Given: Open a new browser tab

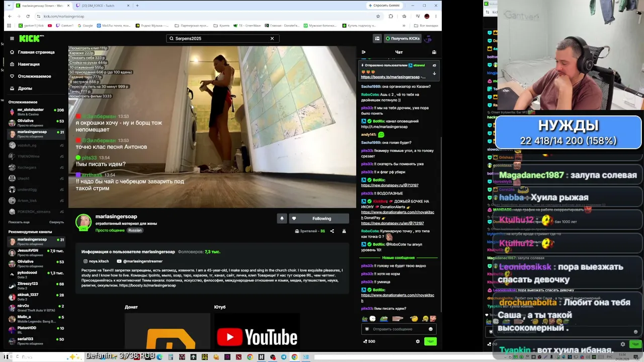Looking at the screenshot, I should click(137, 6).
